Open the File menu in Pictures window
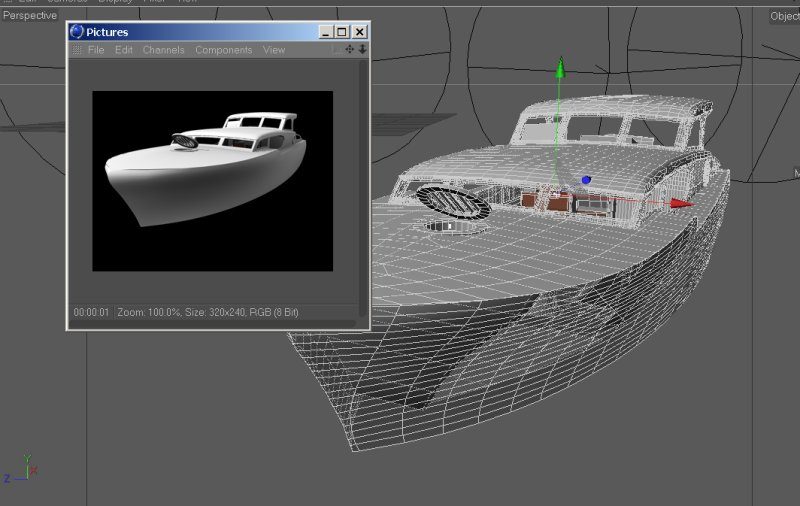The width and height of the screenshot is (800, 506). [96, 50]
